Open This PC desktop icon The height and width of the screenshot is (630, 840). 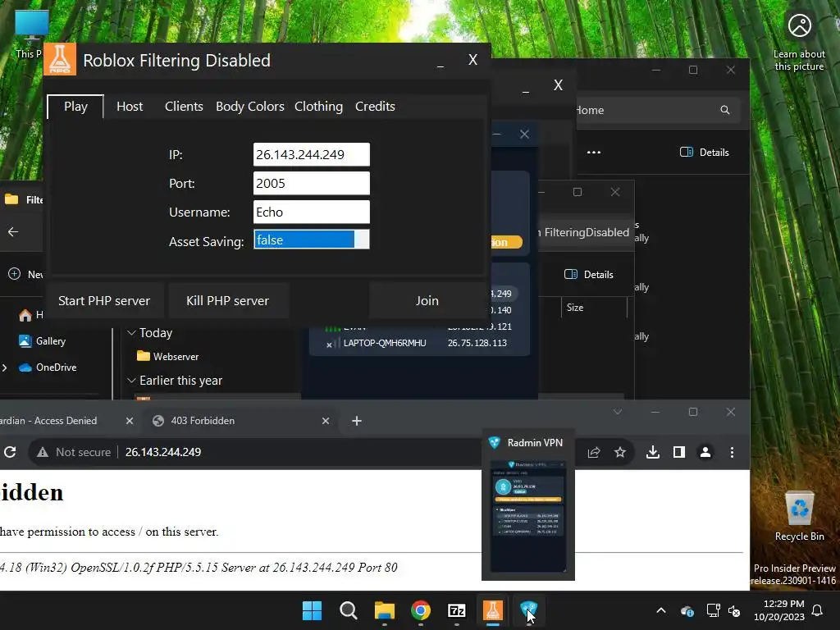coord(30,33)
